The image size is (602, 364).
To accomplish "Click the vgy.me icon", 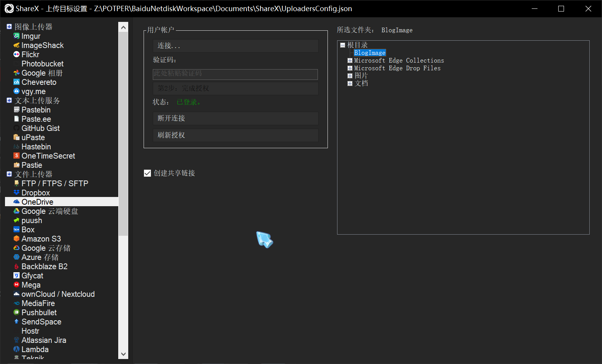I will tap(17, 91).
